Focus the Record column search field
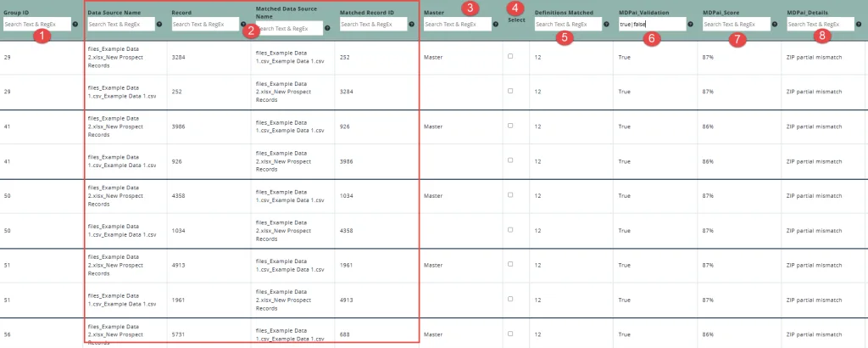Image resolution: width=868 pixels, height=348 pixels. click(205, 25)
